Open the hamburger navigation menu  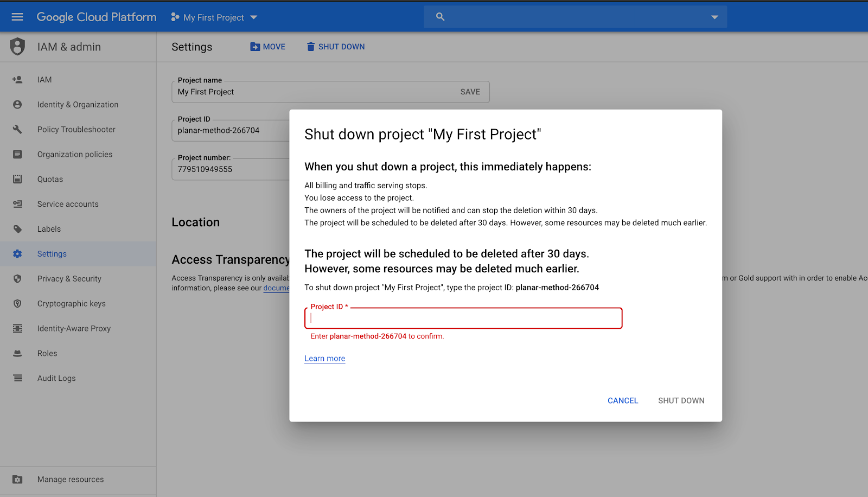coord(17,17)
